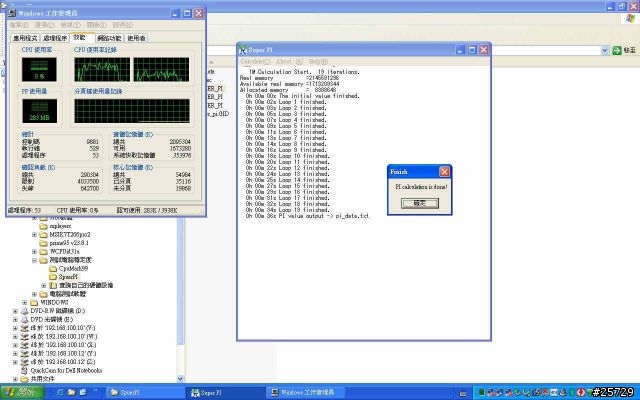Switch to 處理程序 tab in Task Manager

pyautogui.click(x=55, y=38)
